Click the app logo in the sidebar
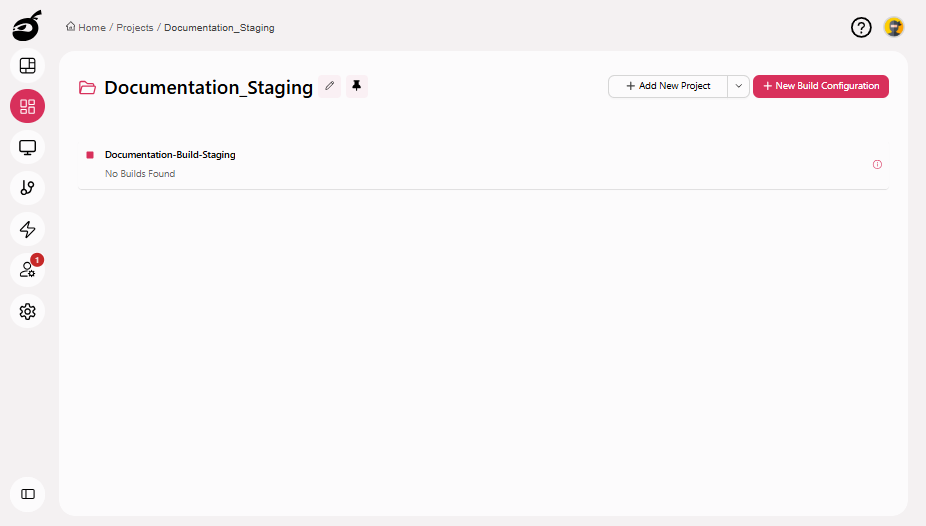The width and height of the screenshot is (926, 526). click(x=27, y=25)
